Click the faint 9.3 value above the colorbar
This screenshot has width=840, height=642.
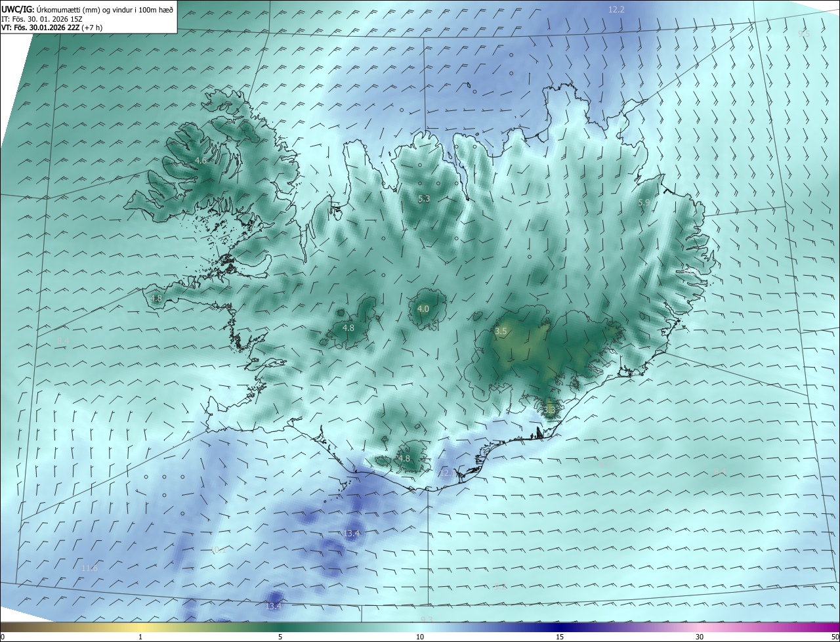point(427,619)
